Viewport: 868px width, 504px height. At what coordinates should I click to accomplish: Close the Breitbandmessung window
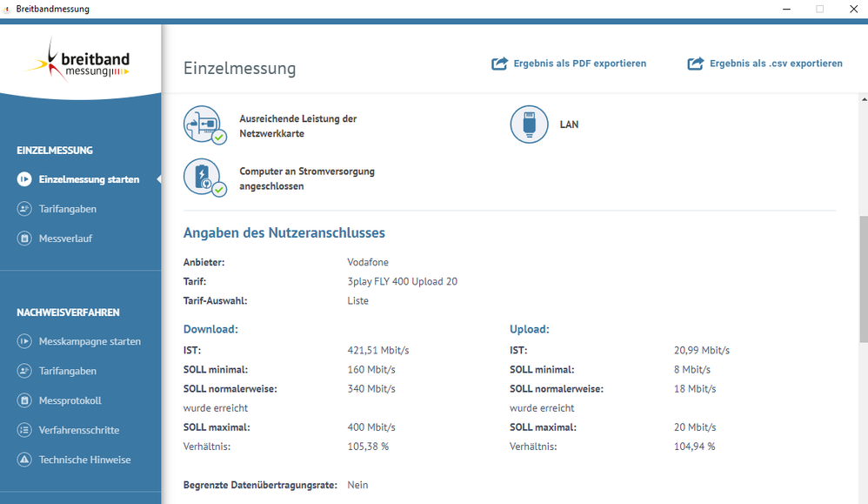pyautogui.click(x=853, y=9)
